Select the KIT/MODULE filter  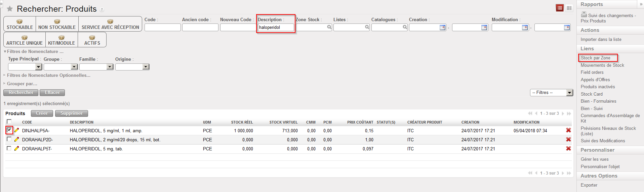tap(62, 40)
